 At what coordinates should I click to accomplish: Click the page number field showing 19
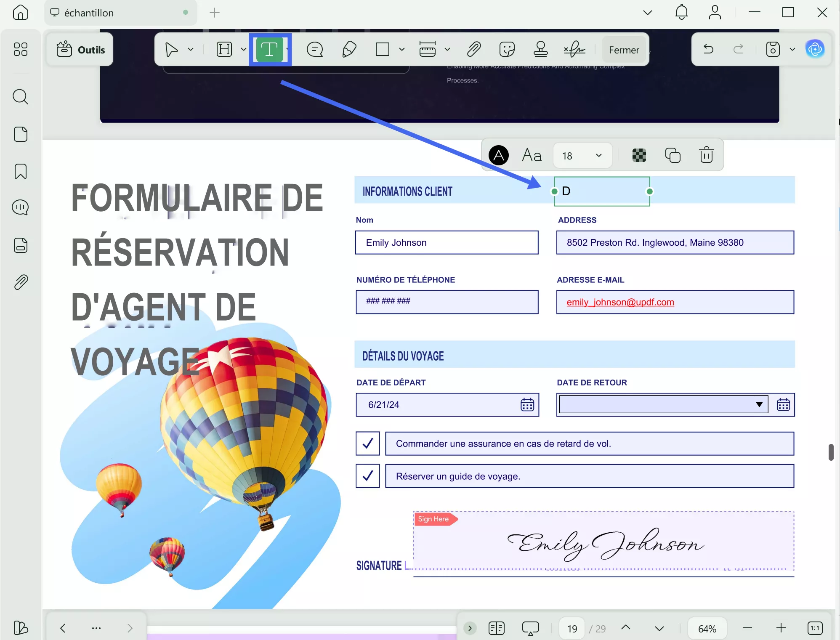click(x=572, y=628)
